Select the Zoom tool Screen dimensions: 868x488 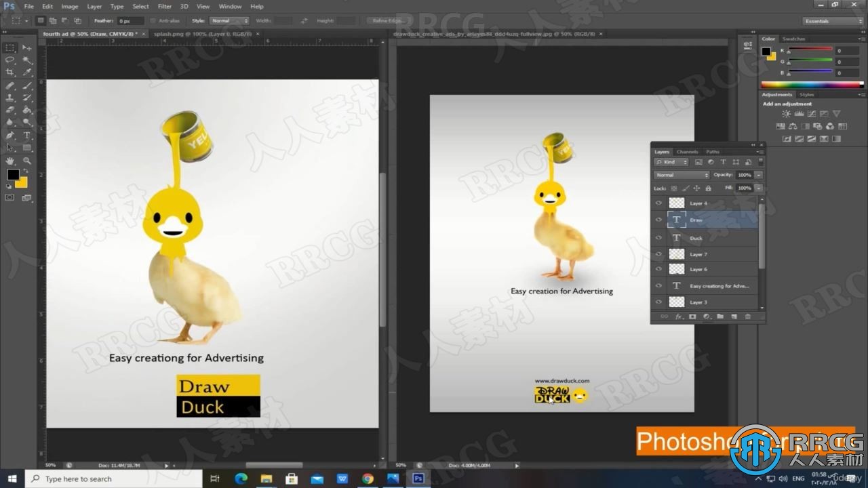(27, 161)
